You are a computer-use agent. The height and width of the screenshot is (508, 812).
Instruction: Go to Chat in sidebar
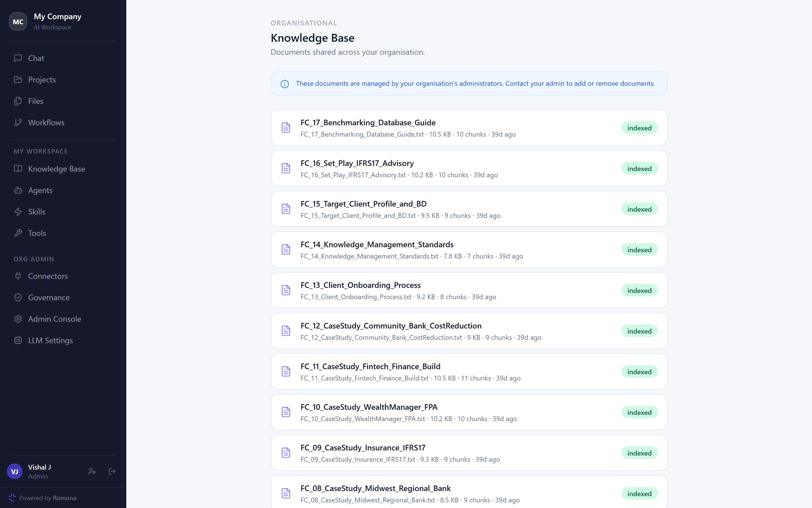point(63,58)
